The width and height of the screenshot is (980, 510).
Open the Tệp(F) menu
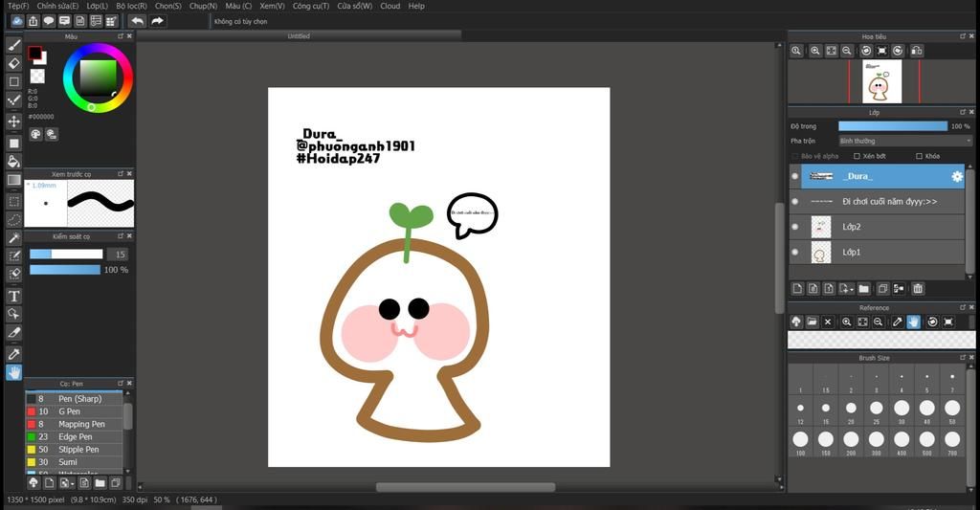[x=18, y=6]
